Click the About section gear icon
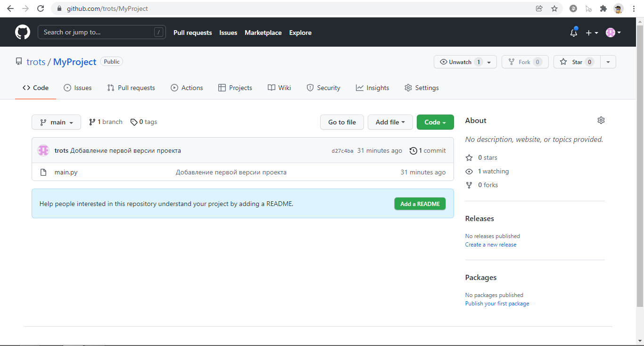This screenshot has width=644, height=346. 601,120
